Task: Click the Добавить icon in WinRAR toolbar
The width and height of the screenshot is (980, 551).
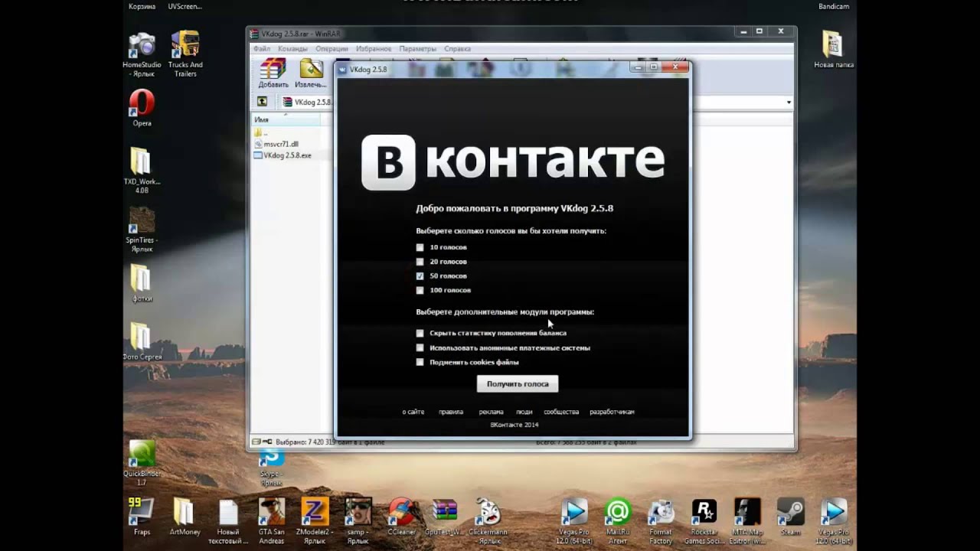Action: 273,73
